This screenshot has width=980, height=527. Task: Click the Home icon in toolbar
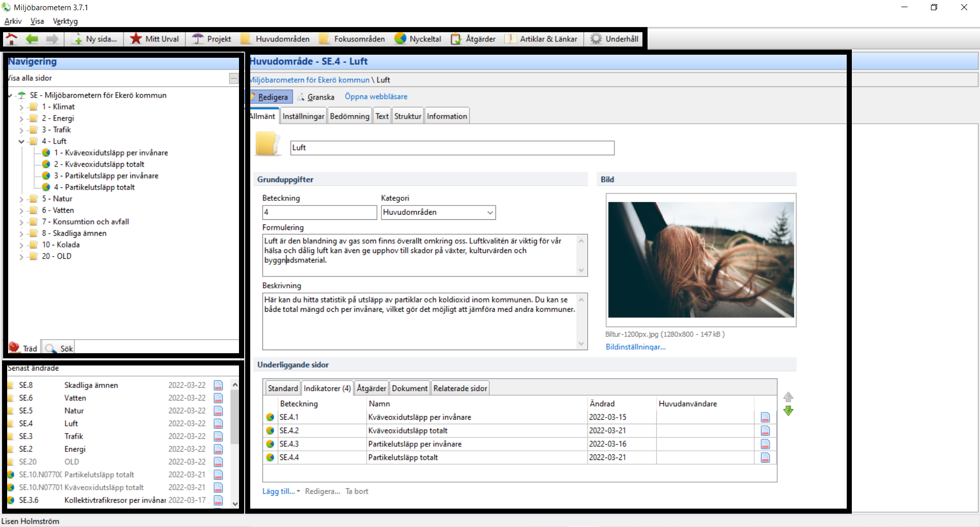click(x=12, y=39)
